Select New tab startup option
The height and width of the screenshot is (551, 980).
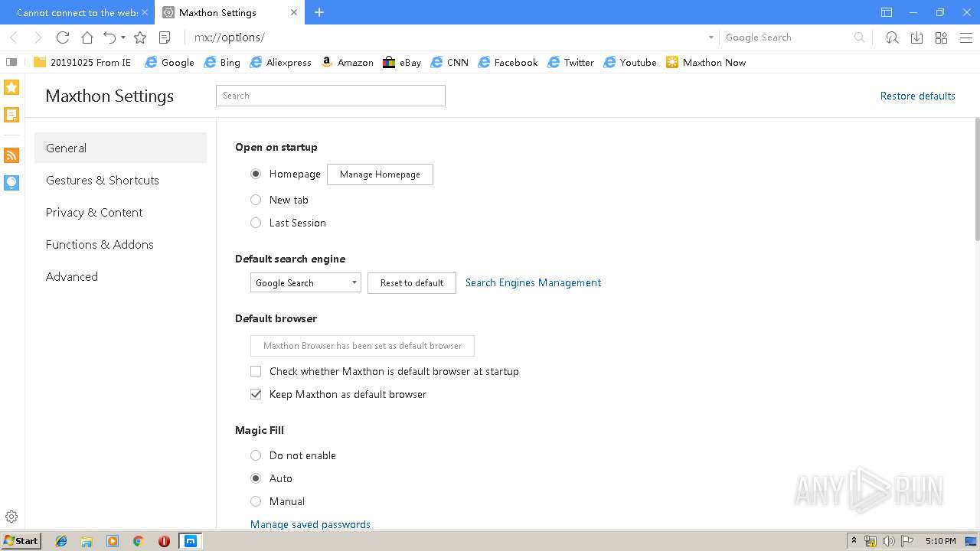pyautogui.click(x=256, y=200)
